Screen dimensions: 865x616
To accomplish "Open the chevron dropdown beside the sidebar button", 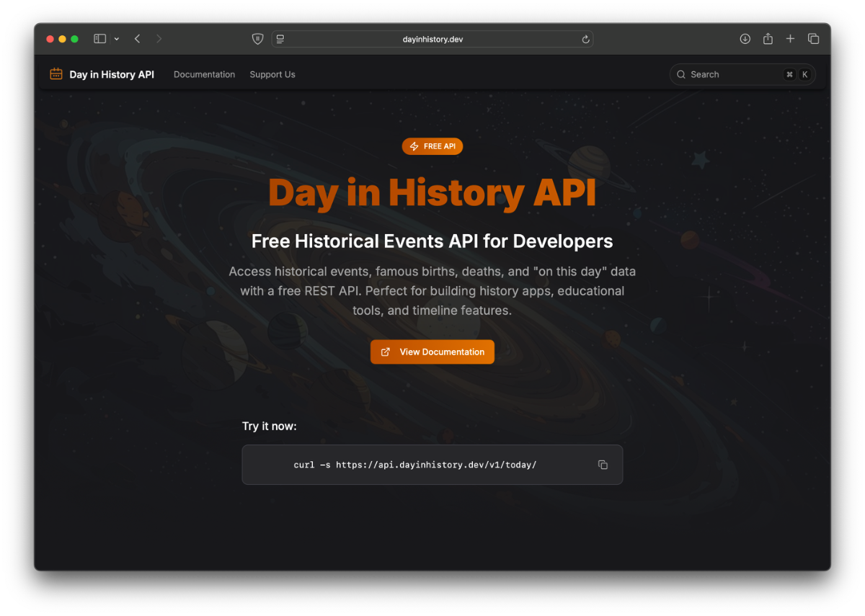I will click(x=116, y=39).
